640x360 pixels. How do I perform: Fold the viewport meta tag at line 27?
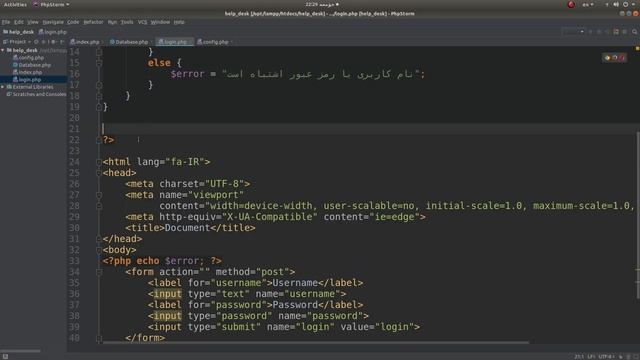coord(99,195)
